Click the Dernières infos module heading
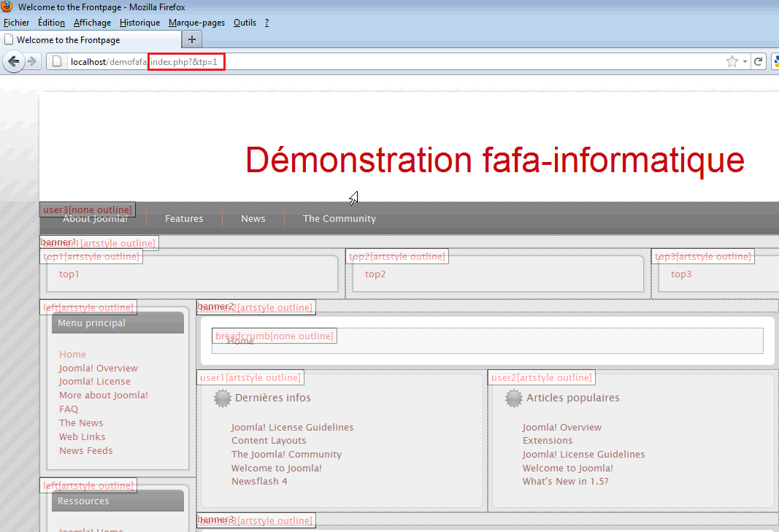The width and height of the screenshot is (779, 532). pos(273,398)
